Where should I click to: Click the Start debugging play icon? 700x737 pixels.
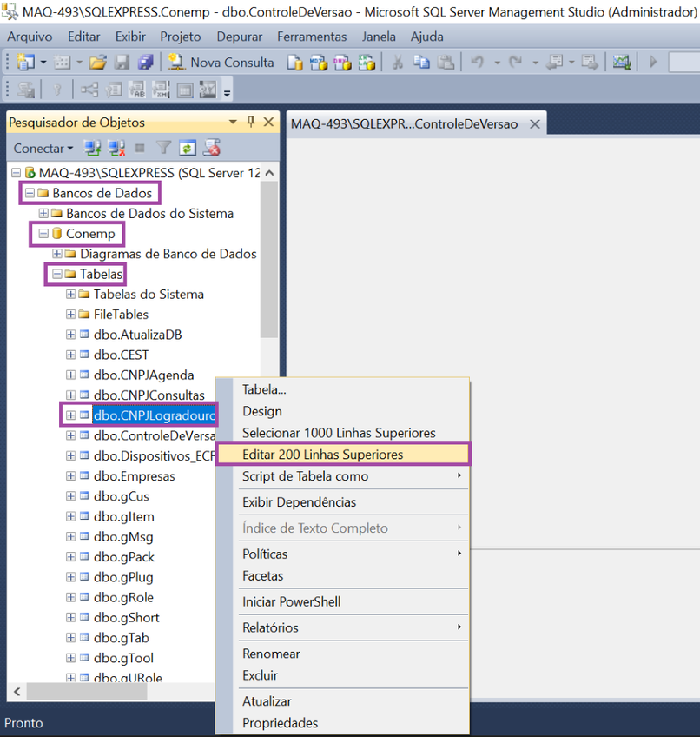coord(653,62)
